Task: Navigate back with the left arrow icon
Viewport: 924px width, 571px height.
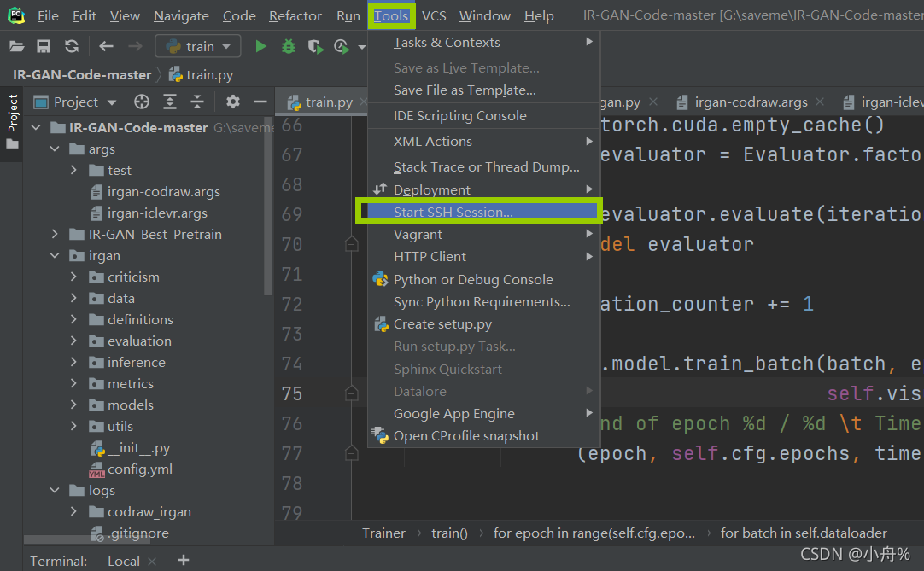Action: click(106, 46)
